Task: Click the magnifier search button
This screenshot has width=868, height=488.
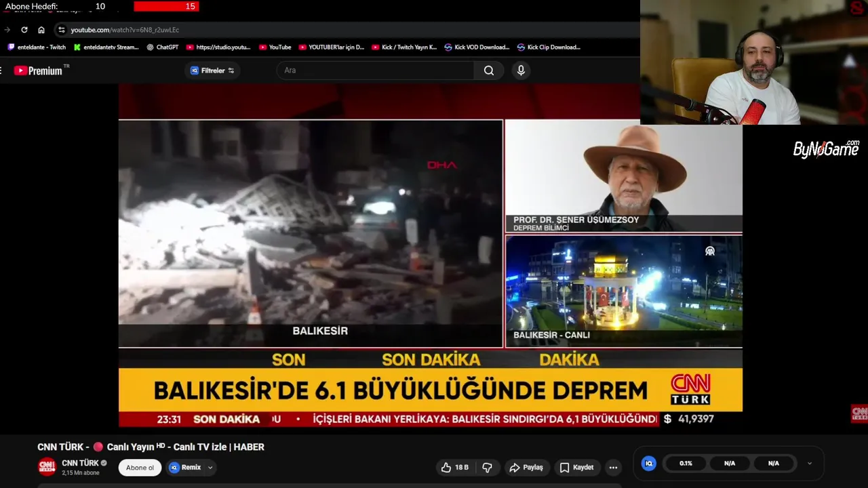Action: 489,70
